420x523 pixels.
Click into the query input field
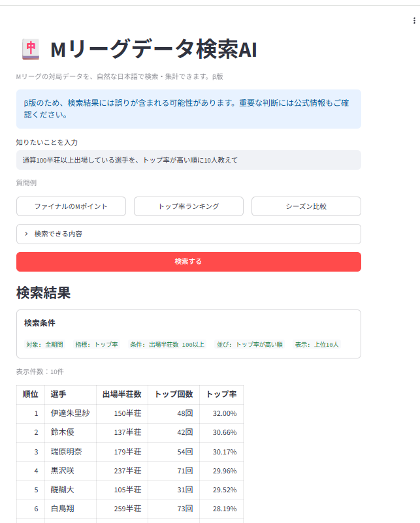point(189,160)
